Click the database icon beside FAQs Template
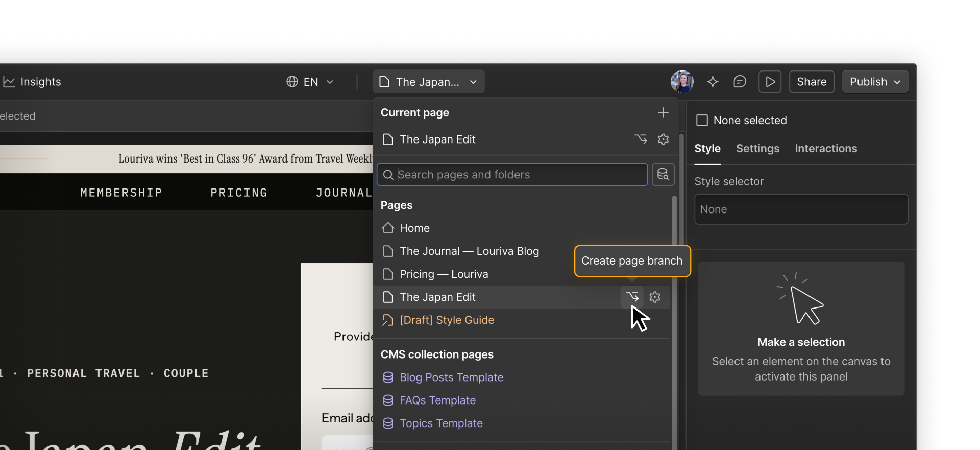 388,400
